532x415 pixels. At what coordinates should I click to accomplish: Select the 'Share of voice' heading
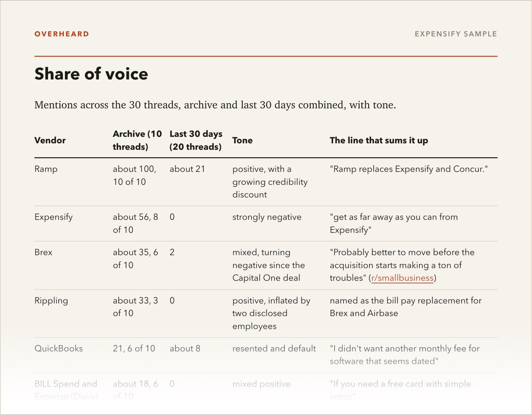[91, 74]
